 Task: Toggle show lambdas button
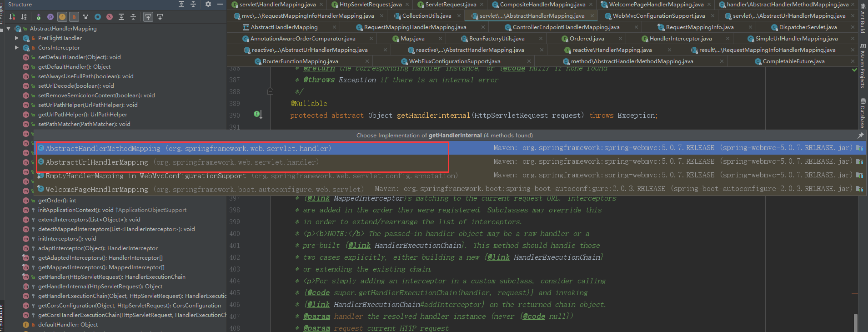(110, 17)
